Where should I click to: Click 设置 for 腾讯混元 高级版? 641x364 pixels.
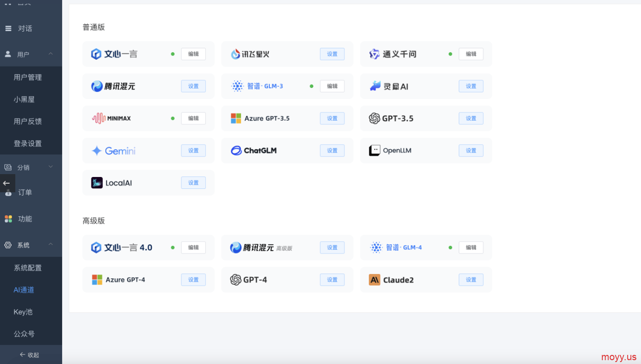tap(332, 247)
